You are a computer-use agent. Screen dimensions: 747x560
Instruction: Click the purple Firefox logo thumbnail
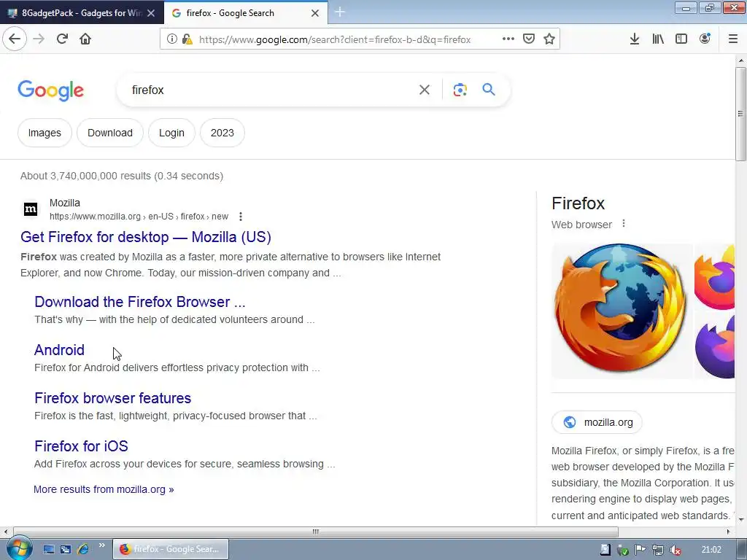coord(715,345)
